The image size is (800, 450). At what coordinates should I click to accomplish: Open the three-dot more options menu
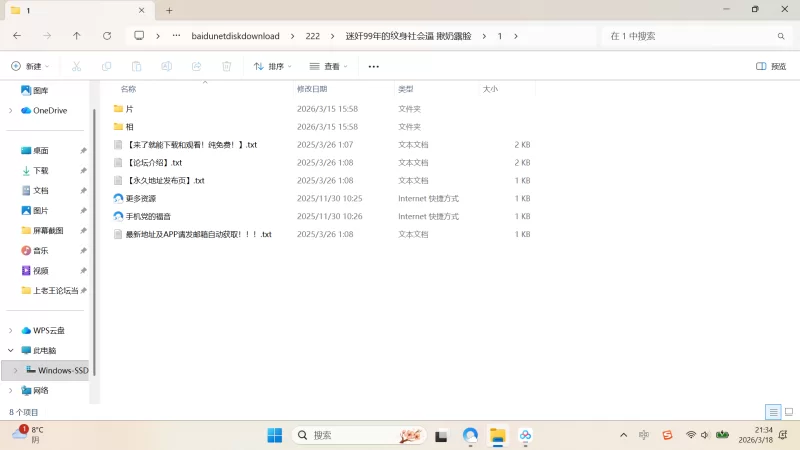point(374,66)
